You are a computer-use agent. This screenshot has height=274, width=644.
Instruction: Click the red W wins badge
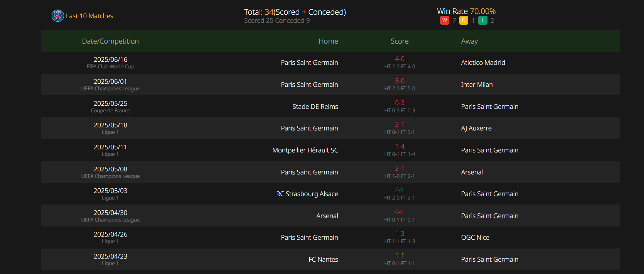445,20
